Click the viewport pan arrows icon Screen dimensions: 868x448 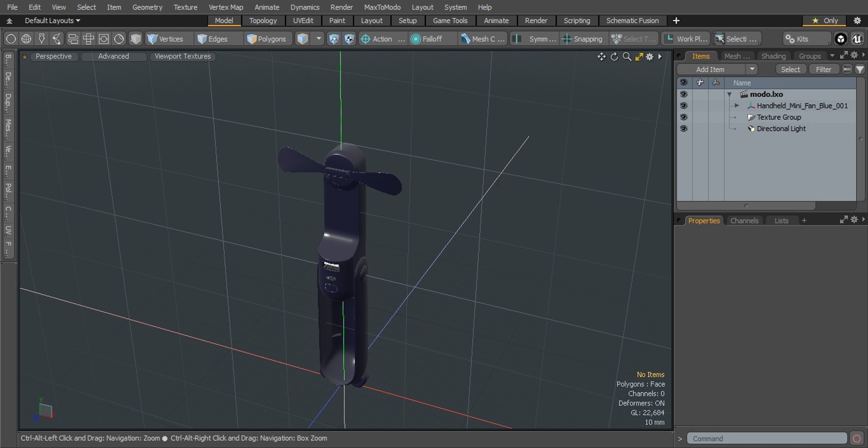click(601, 57)
